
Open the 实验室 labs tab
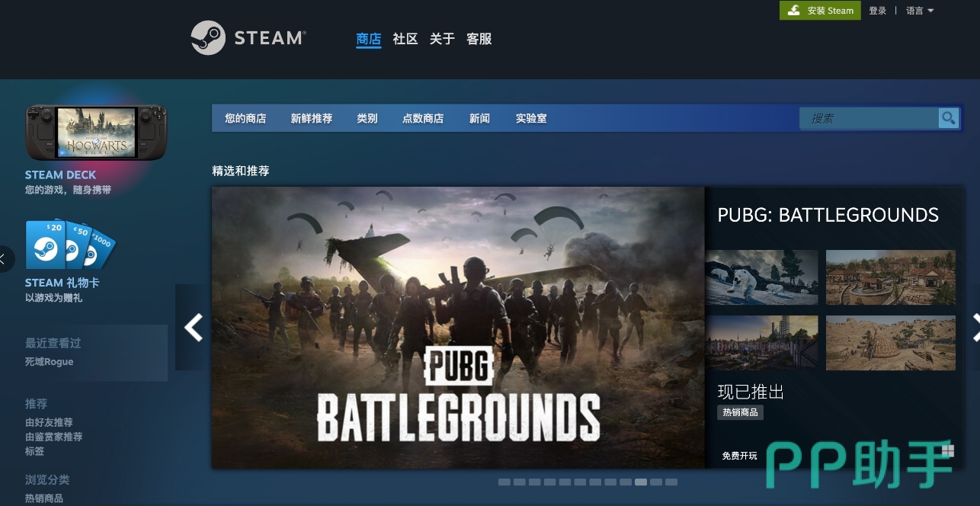[x=531, y=118]
